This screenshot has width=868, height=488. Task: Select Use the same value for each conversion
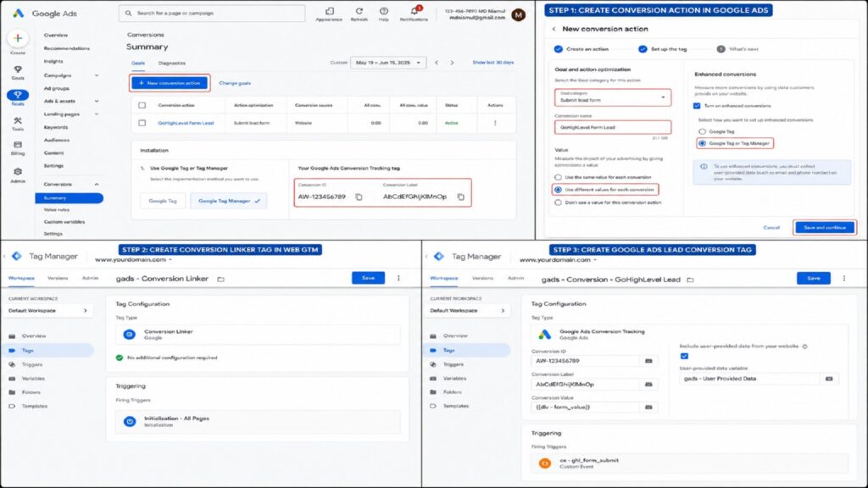click(558, 177)
